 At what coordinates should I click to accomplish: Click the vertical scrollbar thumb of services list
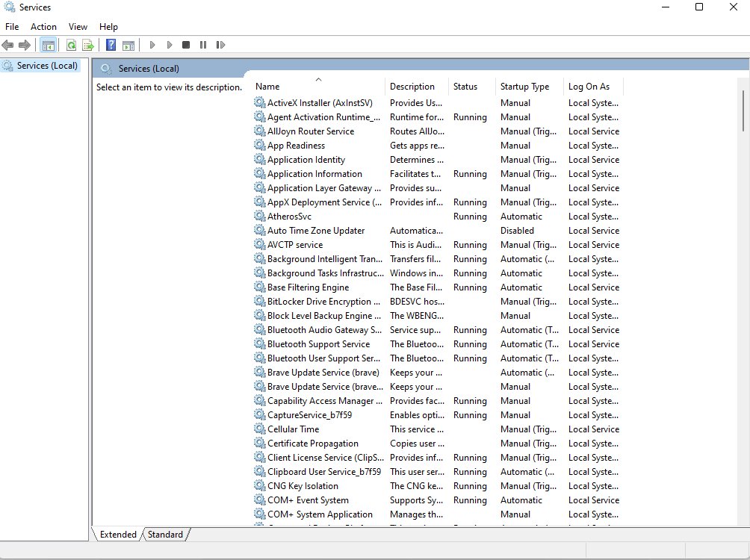[x=743, y=111]
